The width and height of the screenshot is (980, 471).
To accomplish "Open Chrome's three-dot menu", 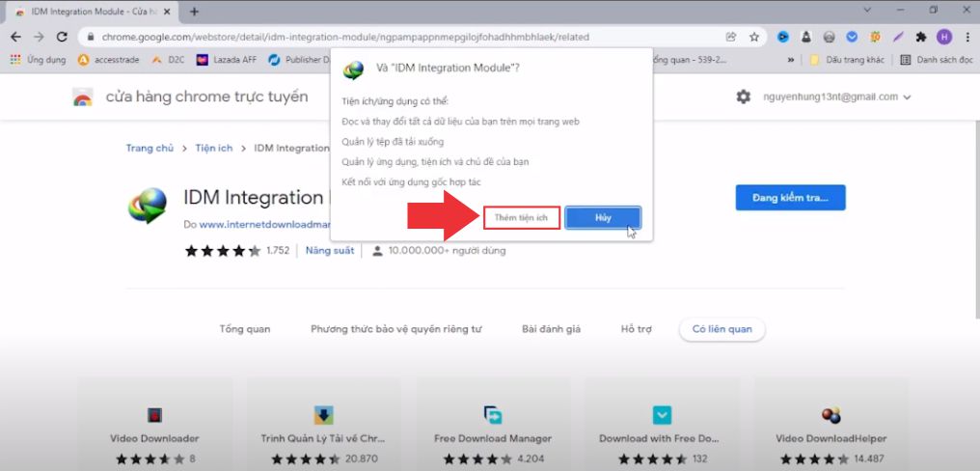I will (x=966, y=37).
